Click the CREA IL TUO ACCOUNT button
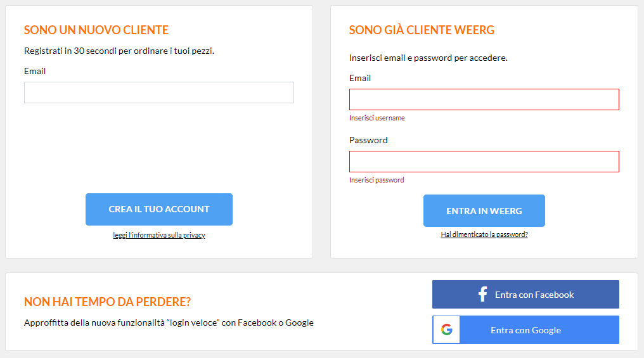The image size is (644, 358). coord(159,209)
